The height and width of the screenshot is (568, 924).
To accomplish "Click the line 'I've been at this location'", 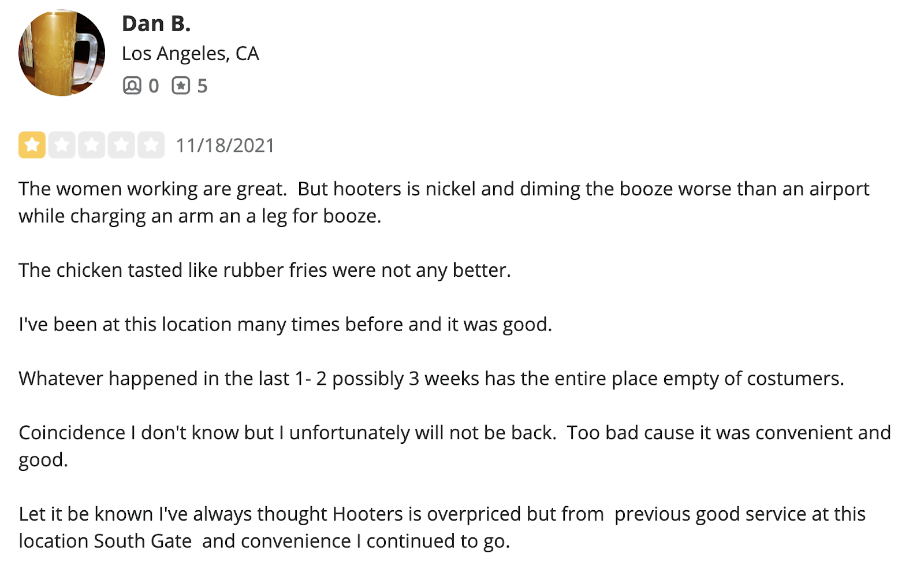I will 285,325.
